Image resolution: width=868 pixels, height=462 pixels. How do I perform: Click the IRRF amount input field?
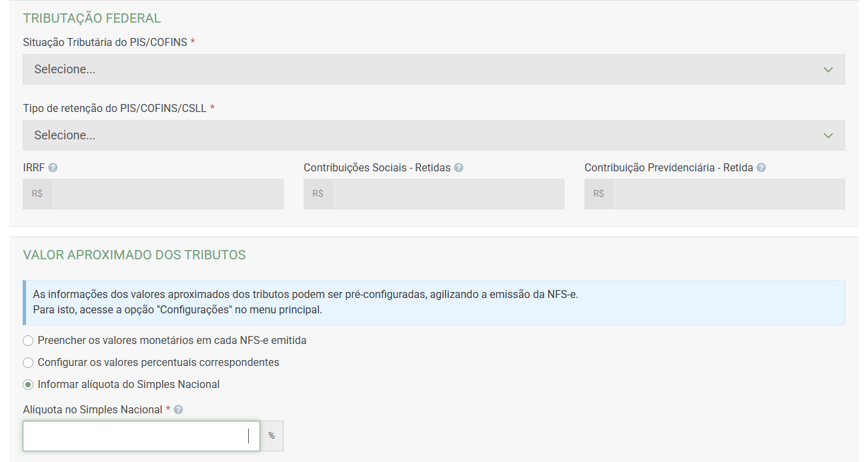167,194
